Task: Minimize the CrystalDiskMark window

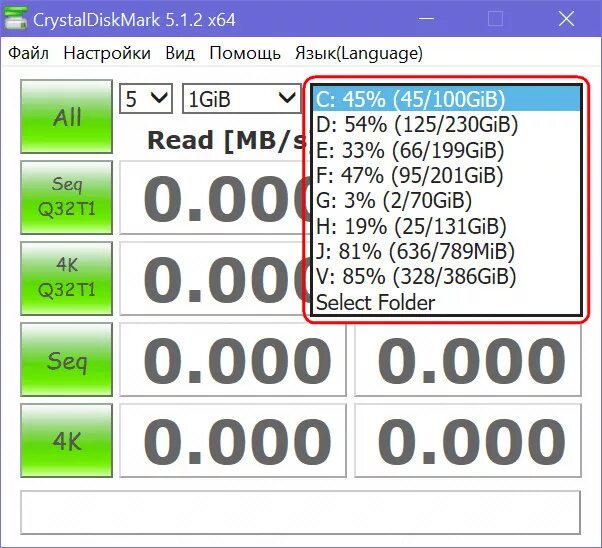Action: (x=426, y=18)
